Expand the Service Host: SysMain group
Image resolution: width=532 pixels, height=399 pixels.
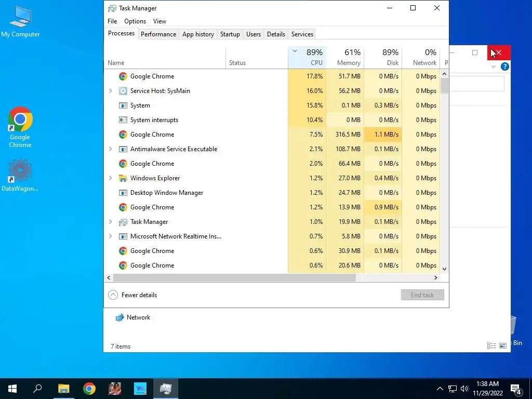[x=111, y=91]
